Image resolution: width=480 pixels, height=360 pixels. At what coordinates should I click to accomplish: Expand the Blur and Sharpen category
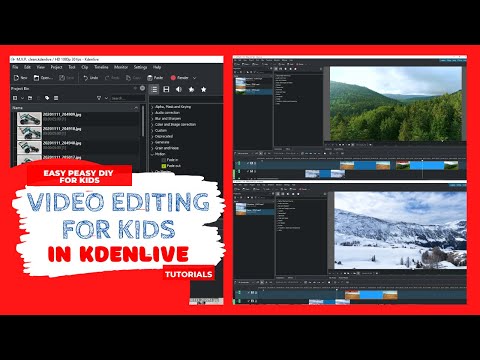tap(152, 119)
